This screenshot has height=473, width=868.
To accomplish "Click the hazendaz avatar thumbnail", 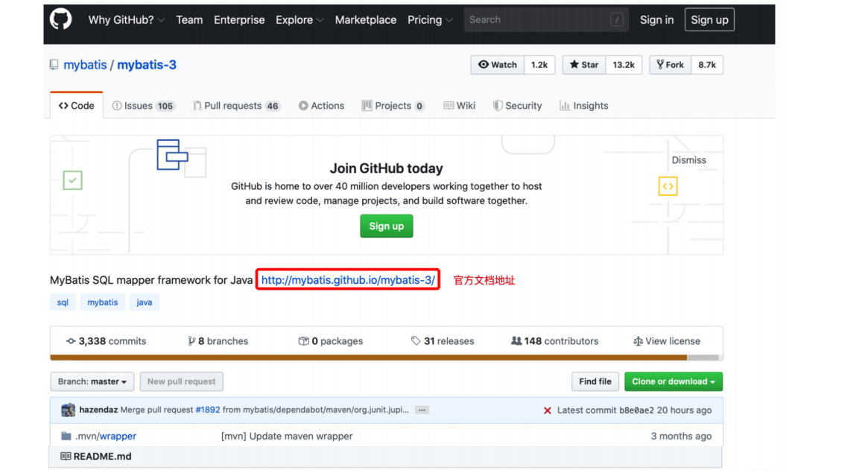I will pos(68,410).
